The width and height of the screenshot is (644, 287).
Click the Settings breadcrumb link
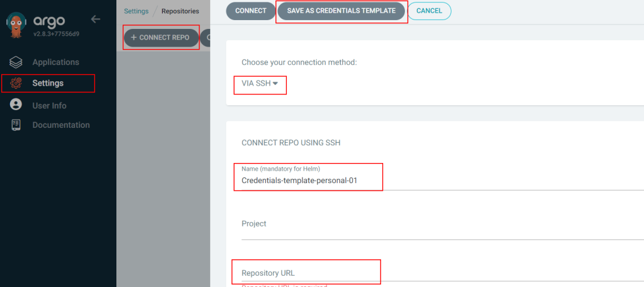136,11
